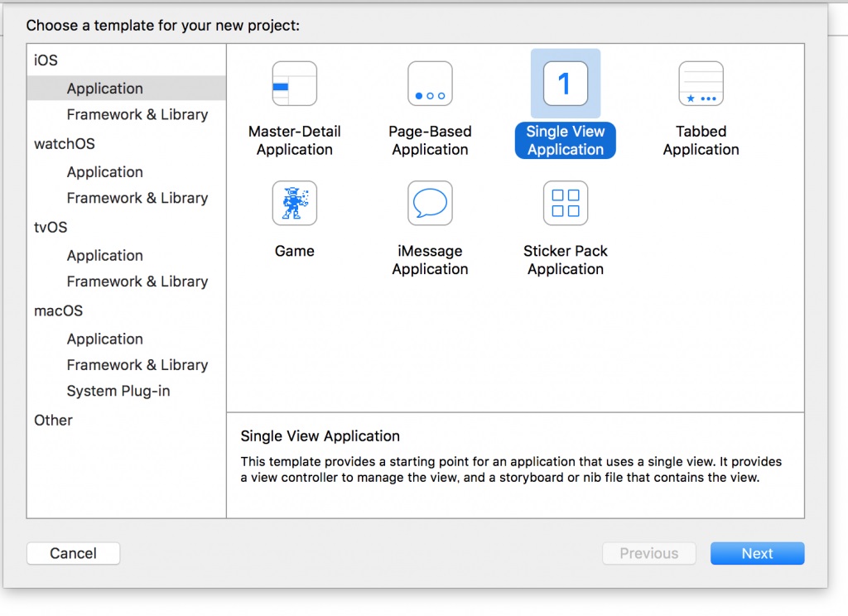The height and width of the screenshot is (616, 848).
Task: Click the watchOS section header
Action: pos(65,144)
